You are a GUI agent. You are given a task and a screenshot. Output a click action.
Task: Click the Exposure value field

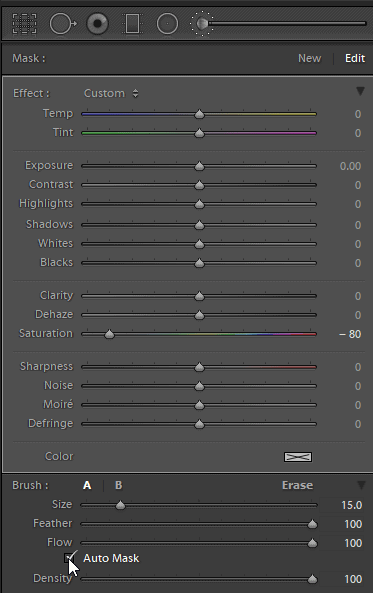350,166
